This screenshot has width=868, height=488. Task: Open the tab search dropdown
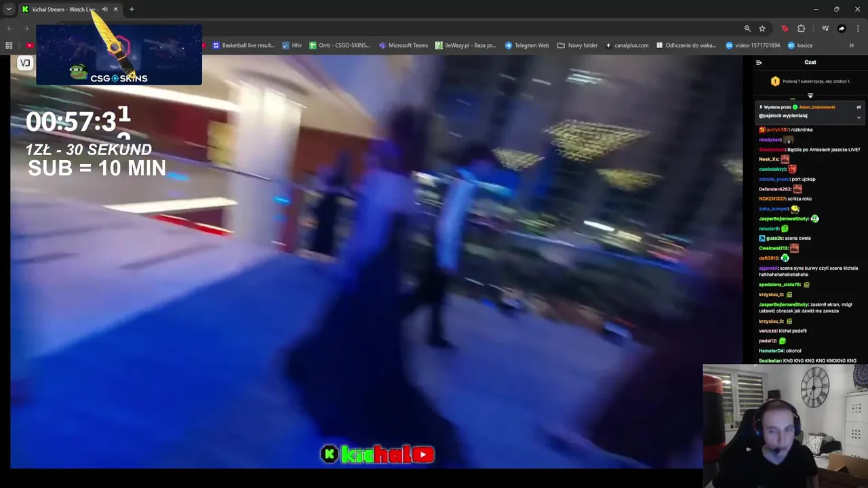(9, 9)
